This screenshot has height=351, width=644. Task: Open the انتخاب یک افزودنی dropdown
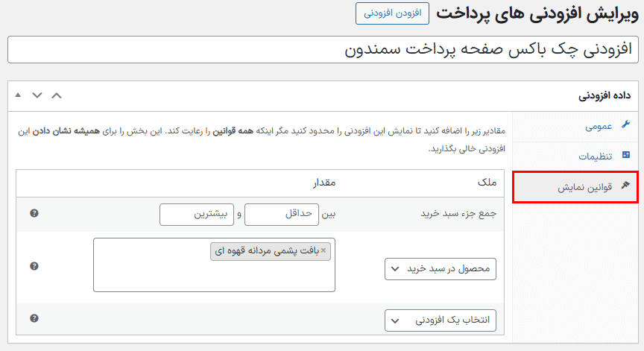point(441,320)
